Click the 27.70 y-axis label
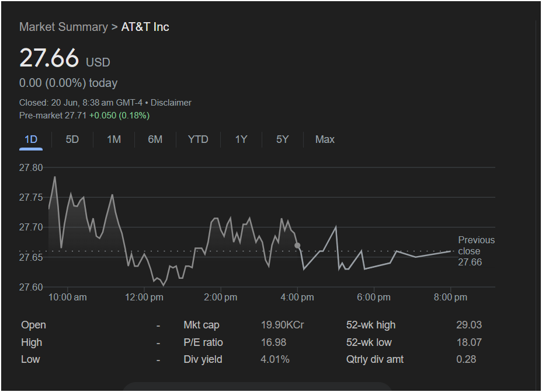Screen dimensions: 542x392 pos(31,228)
